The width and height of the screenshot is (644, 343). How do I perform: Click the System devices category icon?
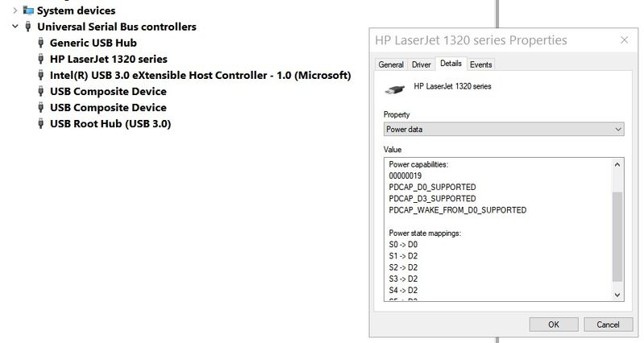tap(29, 10)
